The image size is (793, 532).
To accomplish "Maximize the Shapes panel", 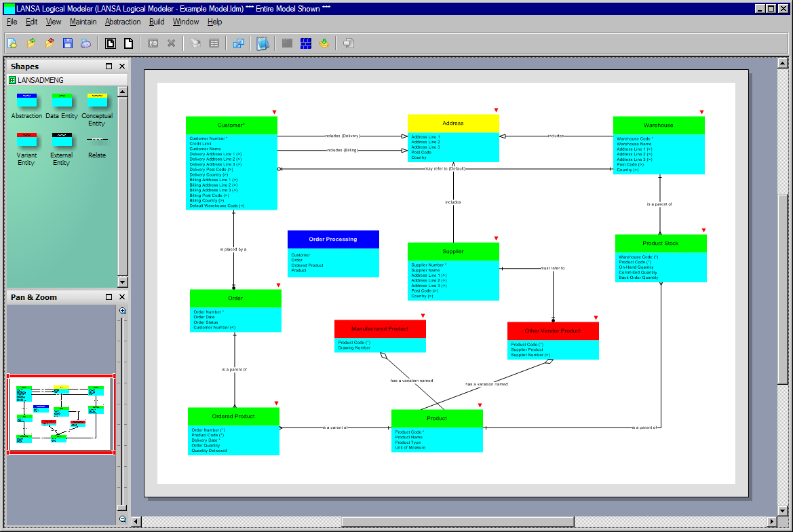I will pos(109,66).
